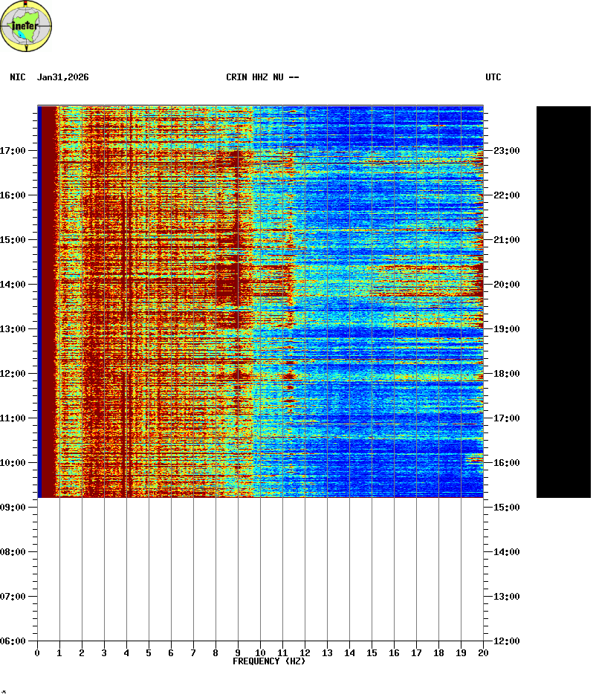Viewport: 596px width, 700px height.
Task: Select the 20 tick label on the frequency axis
Action: (x=483, y=653)
